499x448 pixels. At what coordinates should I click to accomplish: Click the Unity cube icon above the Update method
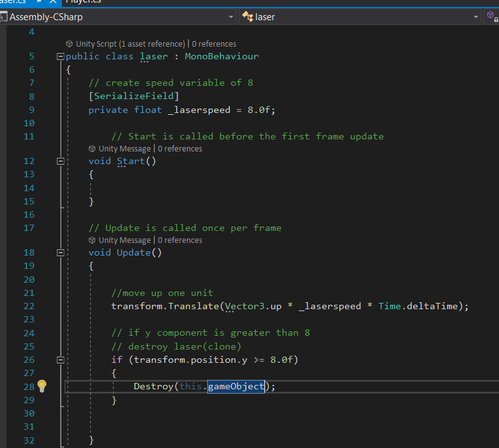click(x=92, y=240)
